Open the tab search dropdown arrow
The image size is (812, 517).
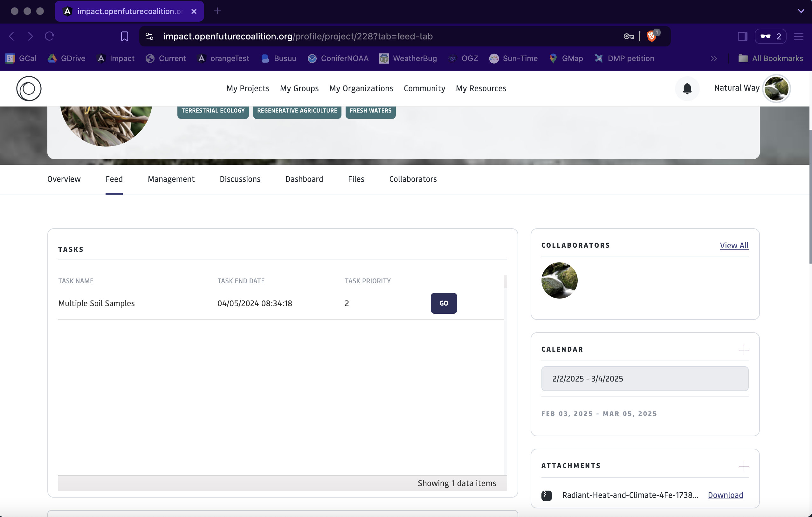801,11
